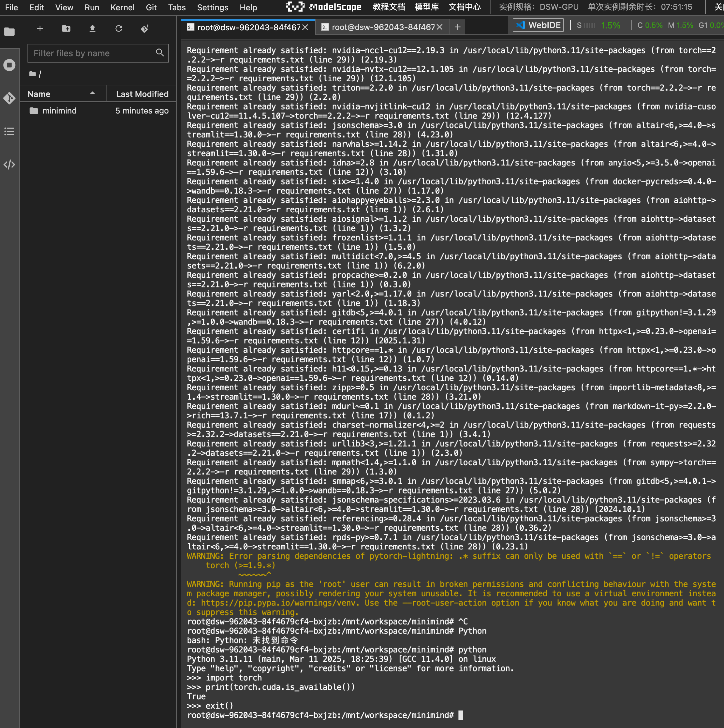The width and height of the screenshot is (724, 728).
Task: Open the minimind folder
Action: pos(59,111)
